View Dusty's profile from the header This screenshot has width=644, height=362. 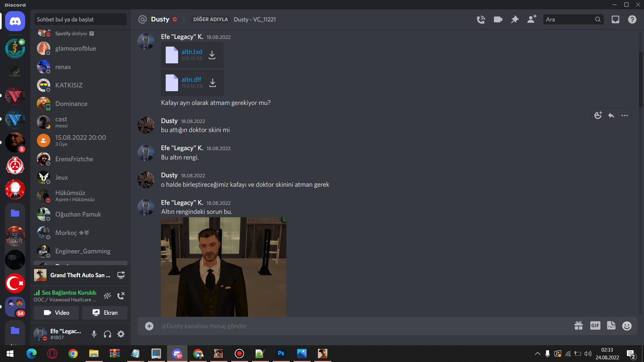coord(160,19)
